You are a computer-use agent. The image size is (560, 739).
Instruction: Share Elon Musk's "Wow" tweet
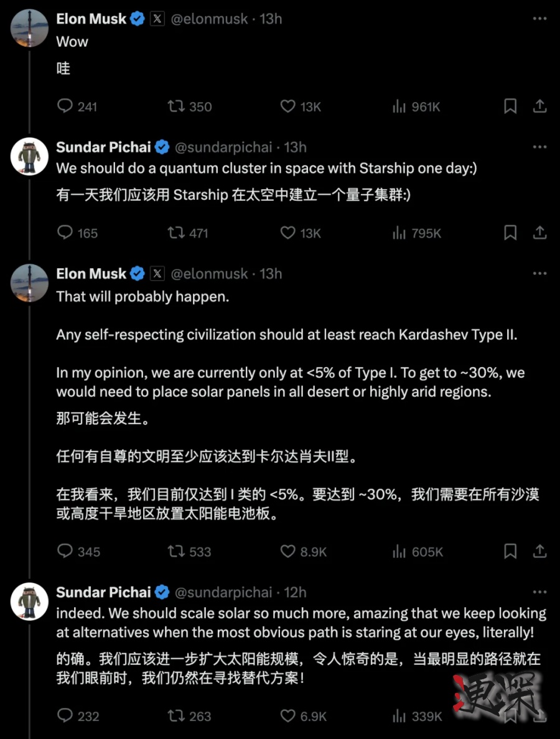click(x=539, y=106)
